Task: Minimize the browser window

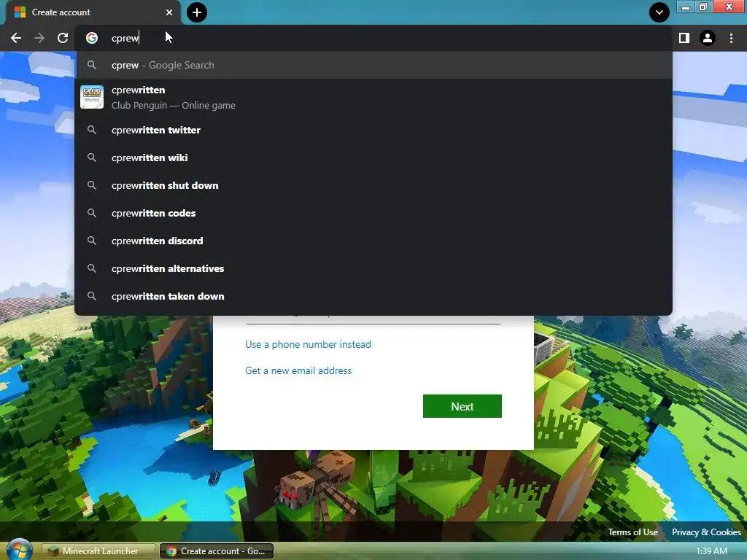Action: (686, 7)
